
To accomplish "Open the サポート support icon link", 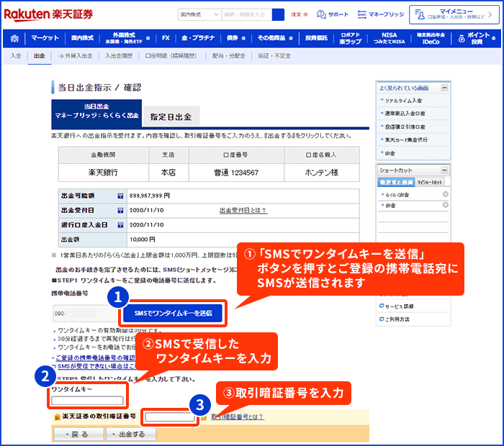I will 333,14.
